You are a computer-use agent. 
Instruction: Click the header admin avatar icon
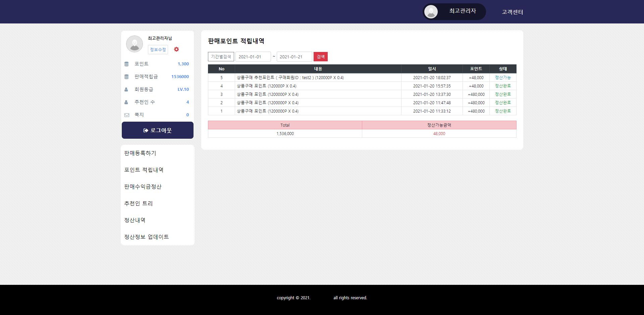click(431, 12)
